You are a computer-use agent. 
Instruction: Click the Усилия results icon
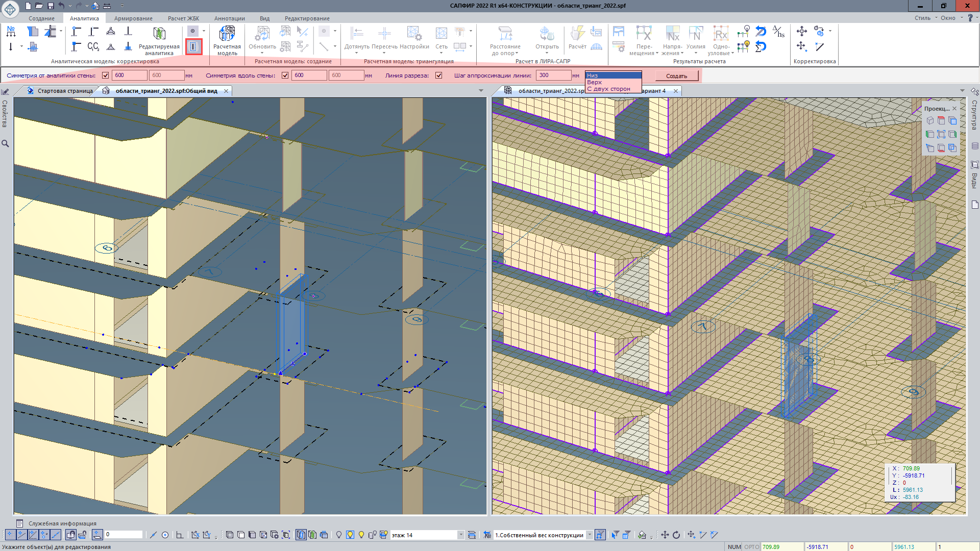[695, 34]
